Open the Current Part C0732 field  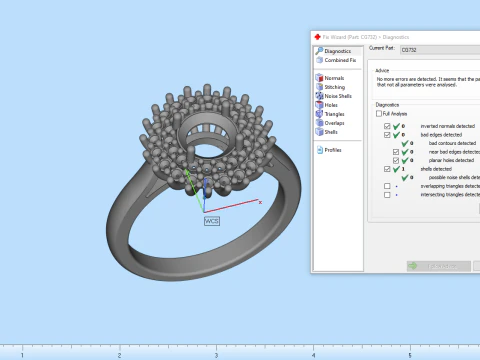(440, 50)
